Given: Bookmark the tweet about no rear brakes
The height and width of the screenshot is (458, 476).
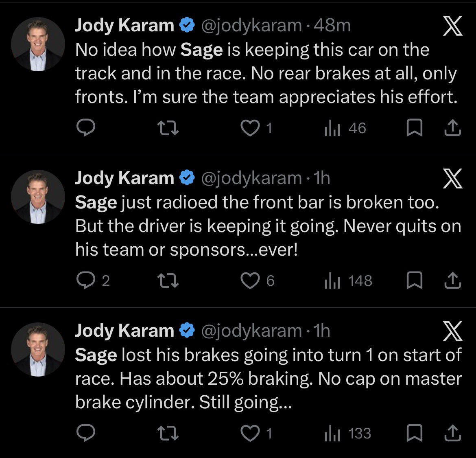Looking at the screenshot, I should point(414,129).
